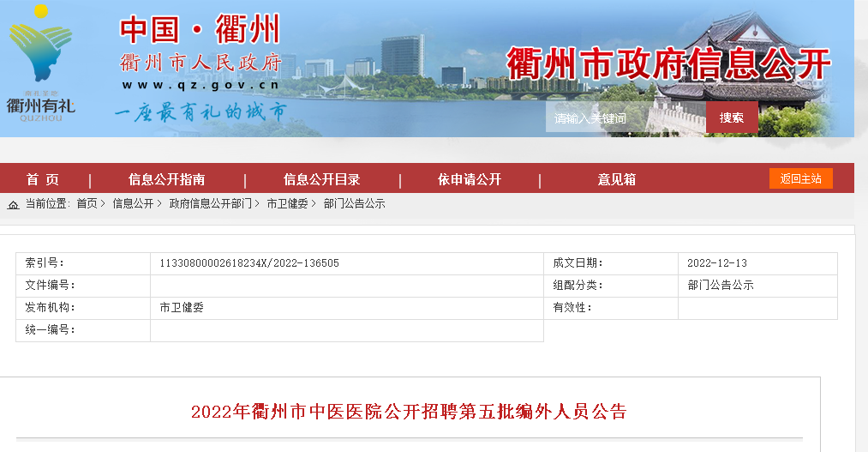Click the 成文日期 label cell
The width and height of the screenshot is (868, 452).
[x=611, y=263]
